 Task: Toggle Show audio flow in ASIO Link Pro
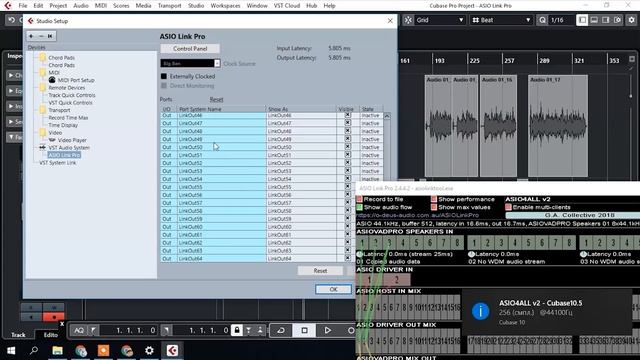point(360,207)
